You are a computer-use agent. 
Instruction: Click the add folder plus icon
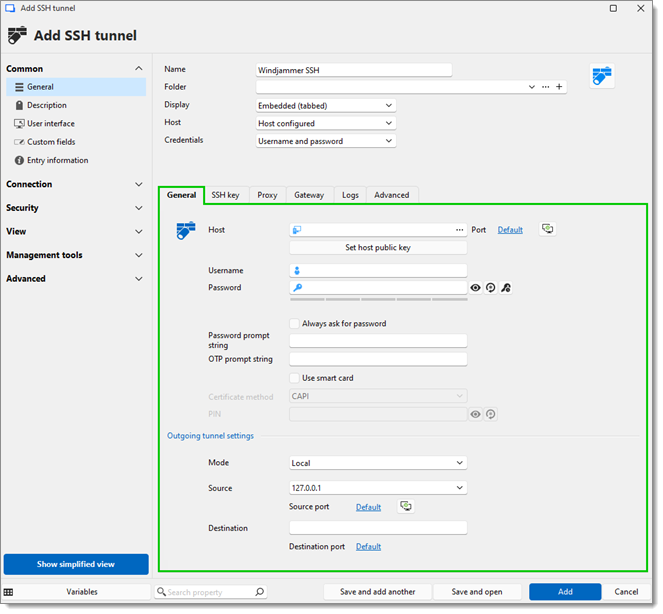(x=560, y=87)
